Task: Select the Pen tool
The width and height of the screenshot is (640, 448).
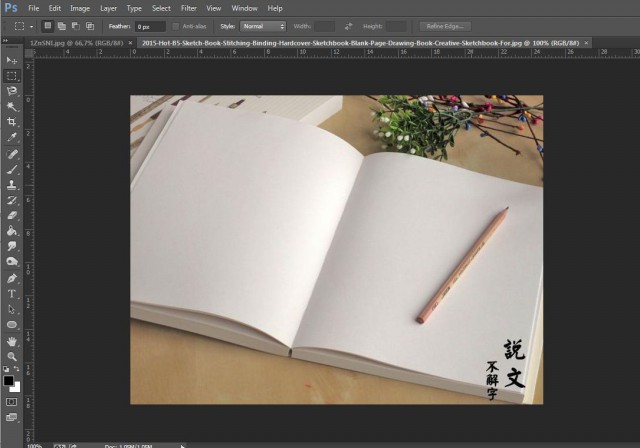Action: (11, 279)
